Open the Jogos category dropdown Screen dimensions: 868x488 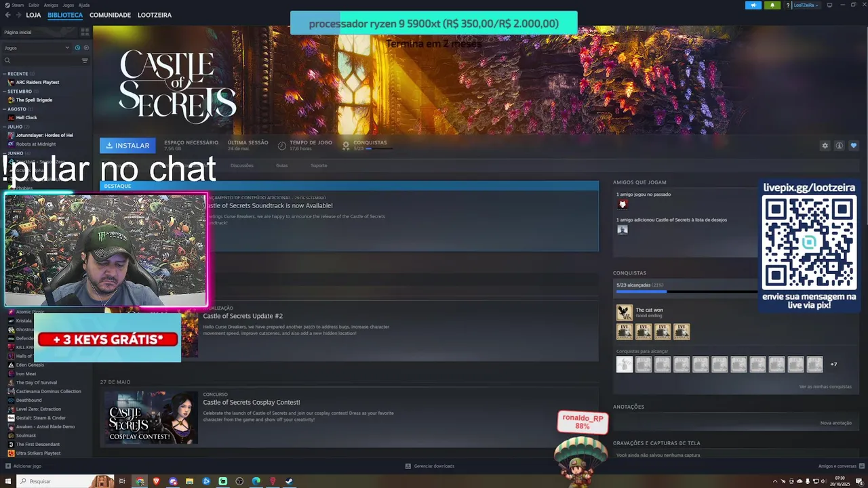(x=37, y=48)
